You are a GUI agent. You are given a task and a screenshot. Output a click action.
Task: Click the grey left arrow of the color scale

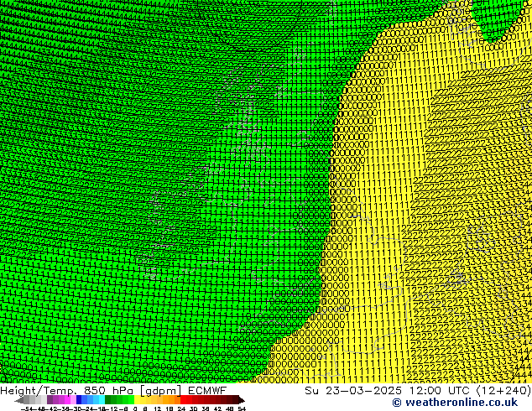click(x=19, y=400)
